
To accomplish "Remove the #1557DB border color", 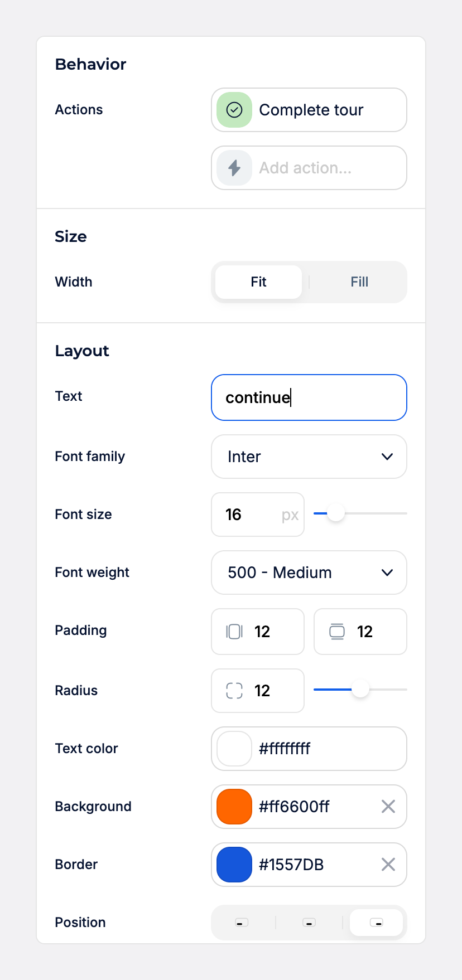I will [x=388, y=865].
